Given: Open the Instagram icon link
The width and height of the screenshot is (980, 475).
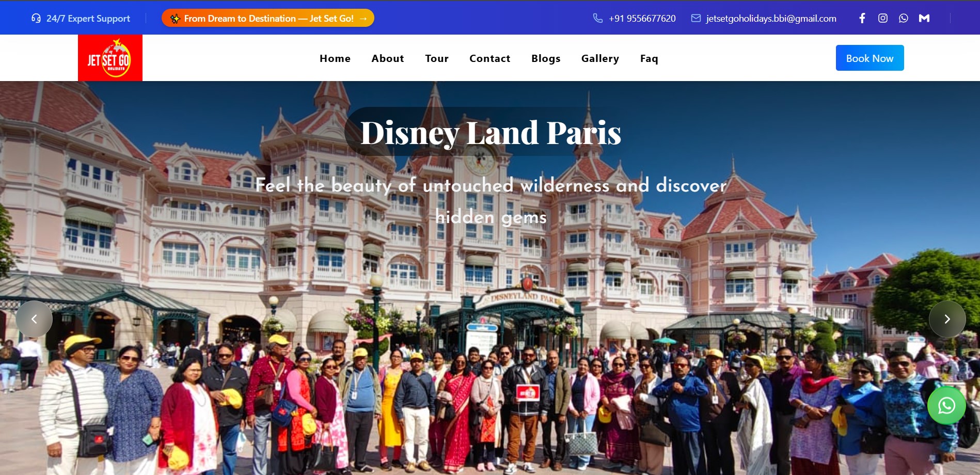Looking at the screenshot, I should pos(883,18).
